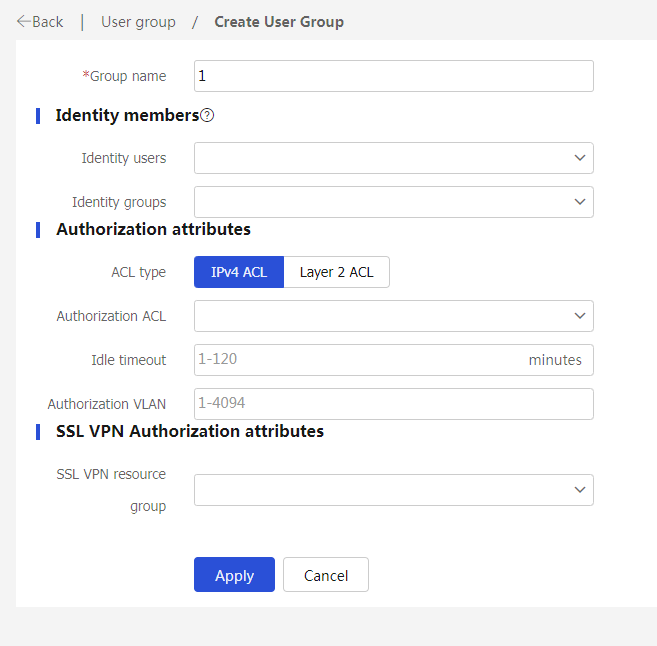
Task: Open Identity members help icon
Action: tap(207, 115)
